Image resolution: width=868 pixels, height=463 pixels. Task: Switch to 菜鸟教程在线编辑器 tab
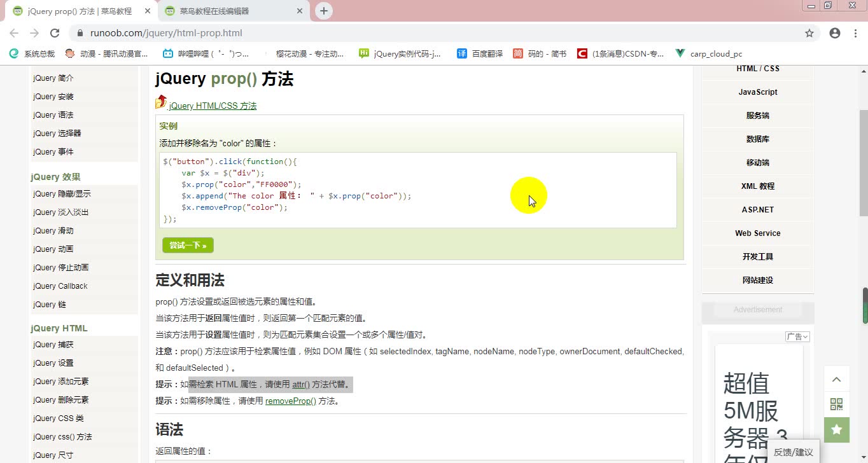[232, 11]
